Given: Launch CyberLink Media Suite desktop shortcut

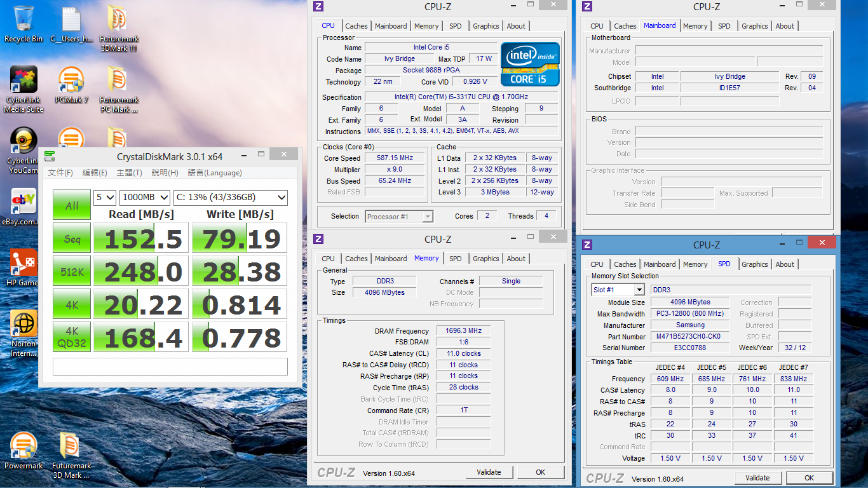Looking at the screenshot, I should 24,90.
